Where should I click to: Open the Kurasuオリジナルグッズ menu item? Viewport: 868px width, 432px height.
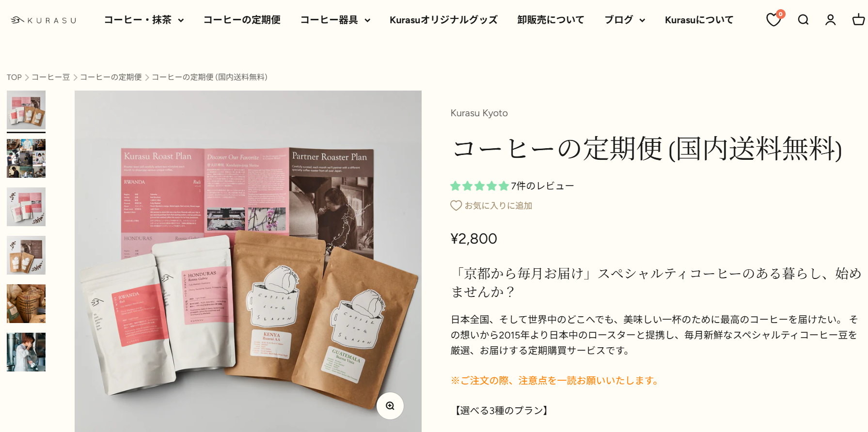tap(443, 20)
